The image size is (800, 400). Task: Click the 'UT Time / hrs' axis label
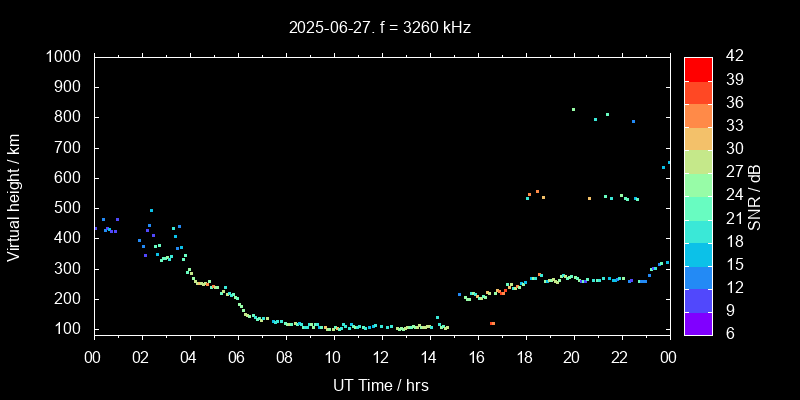tap(380, 384)
